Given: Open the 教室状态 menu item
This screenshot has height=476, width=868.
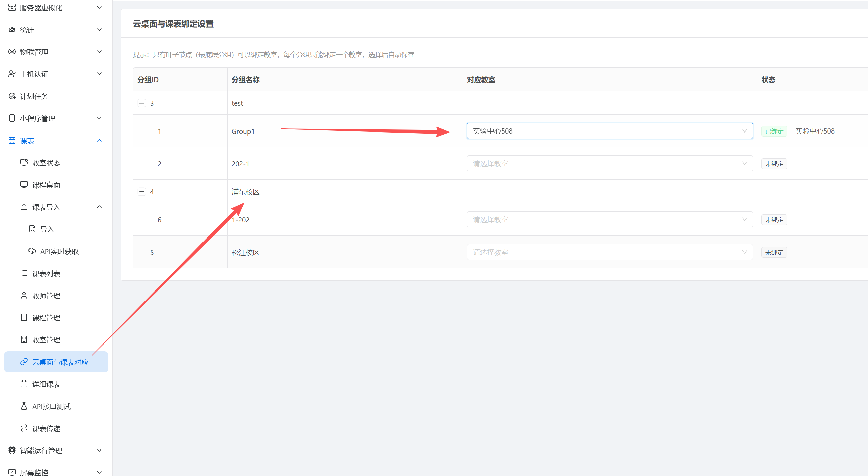Looking at the screenshot, I should [46, 163].
